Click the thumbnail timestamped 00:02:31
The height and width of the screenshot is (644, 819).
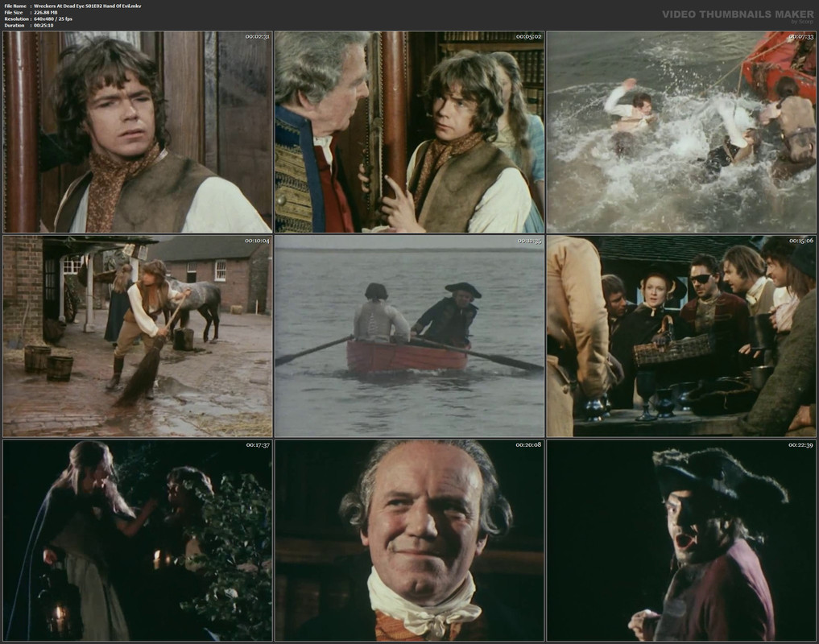click(138, 132)
